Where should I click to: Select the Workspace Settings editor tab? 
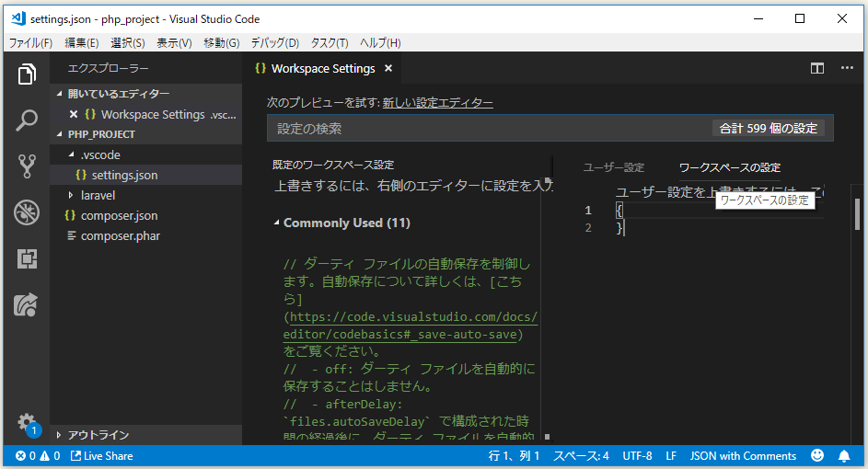tap(323, 68)
